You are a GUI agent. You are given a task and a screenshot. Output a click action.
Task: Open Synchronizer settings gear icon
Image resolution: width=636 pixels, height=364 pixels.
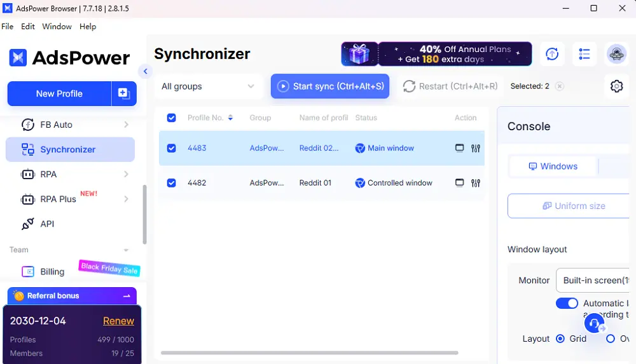[x=616, y=86]
